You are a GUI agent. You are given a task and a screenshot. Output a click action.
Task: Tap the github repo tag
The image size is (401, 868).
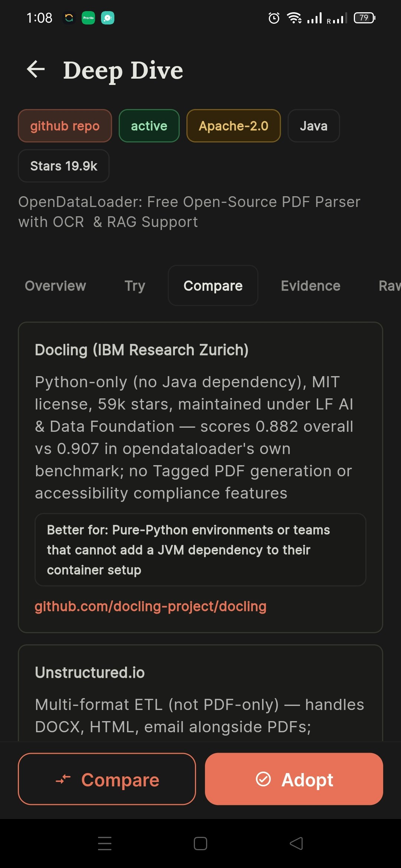65,126
